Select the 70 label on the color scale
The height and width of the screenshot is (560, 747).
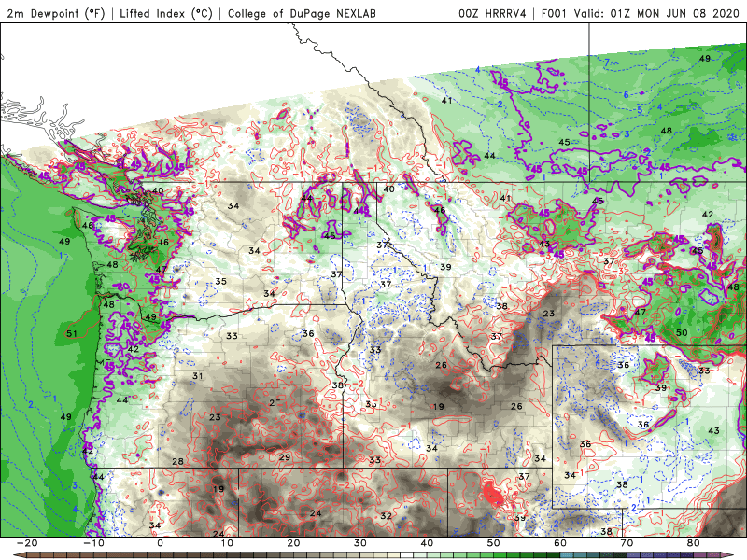[627, 543]
